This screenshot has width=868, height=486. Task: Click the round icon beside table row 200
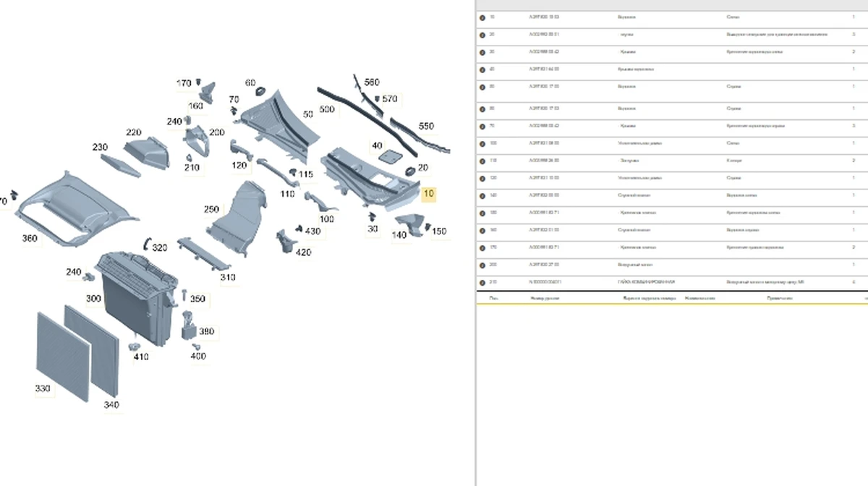point(482,265)
